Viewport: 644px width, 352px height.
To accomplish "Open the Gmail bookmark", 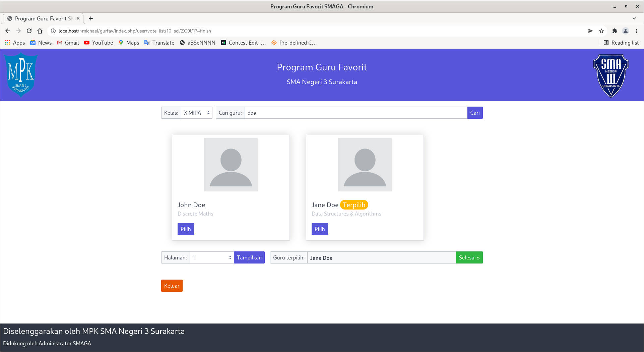I will point(68,43).
